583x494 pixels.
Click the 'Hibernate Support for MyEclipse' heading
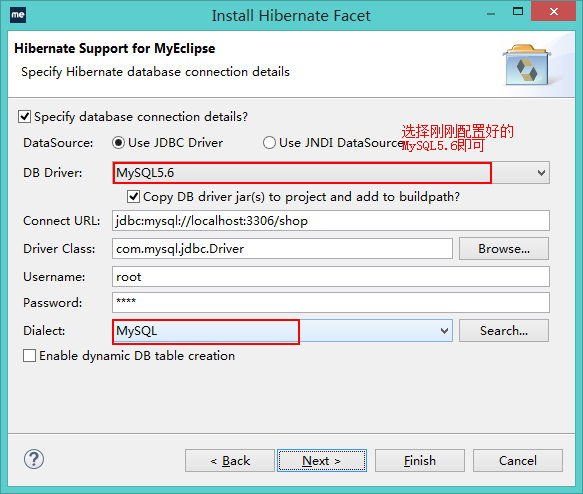tap(115, 48)
